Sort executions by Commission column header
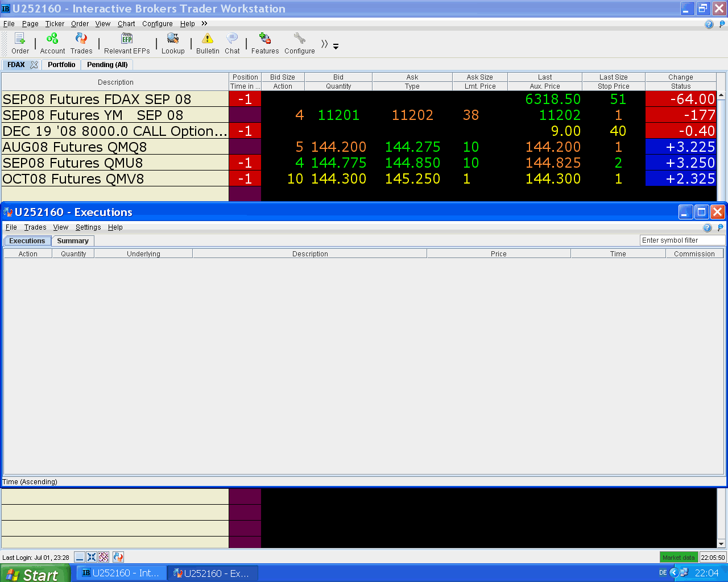 [x=694, y=254]
